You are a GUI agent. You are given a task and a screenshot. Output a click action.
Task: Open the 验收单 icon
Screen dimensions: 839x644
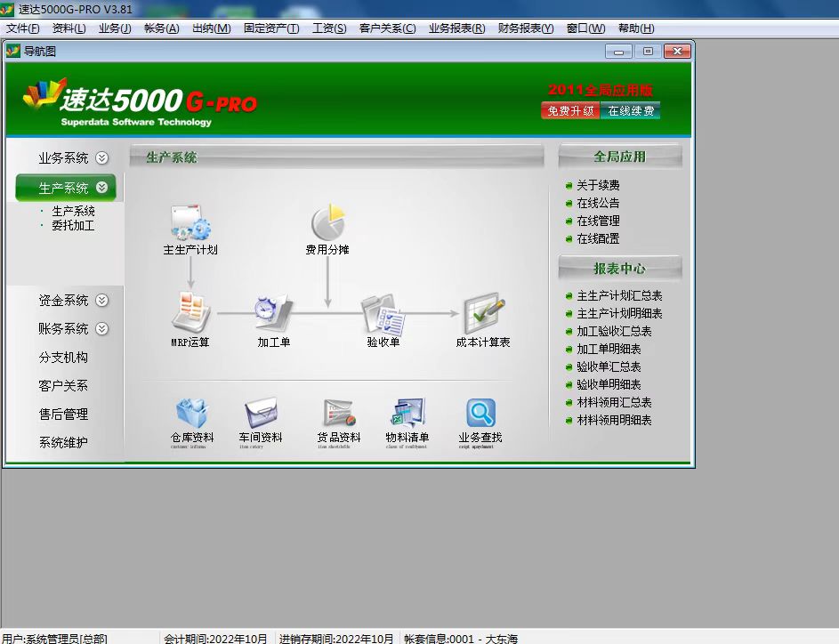tap(383, 313)
